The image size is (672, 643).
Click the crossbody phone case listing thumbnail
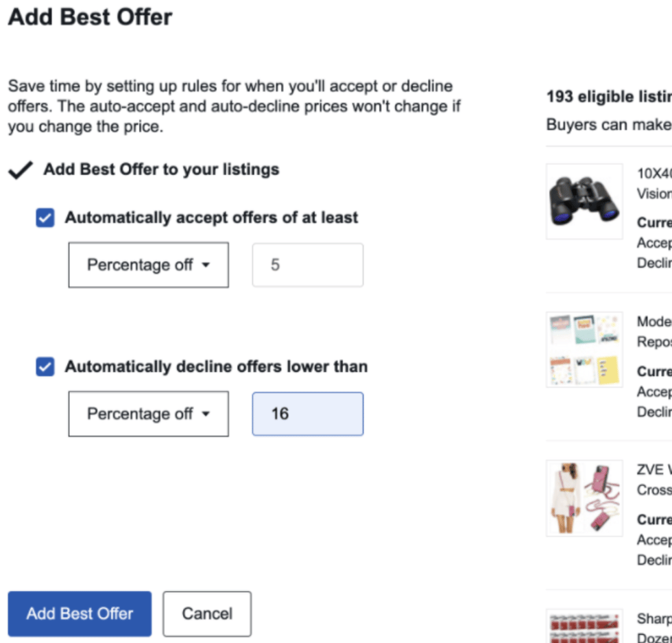pos(584,498)
